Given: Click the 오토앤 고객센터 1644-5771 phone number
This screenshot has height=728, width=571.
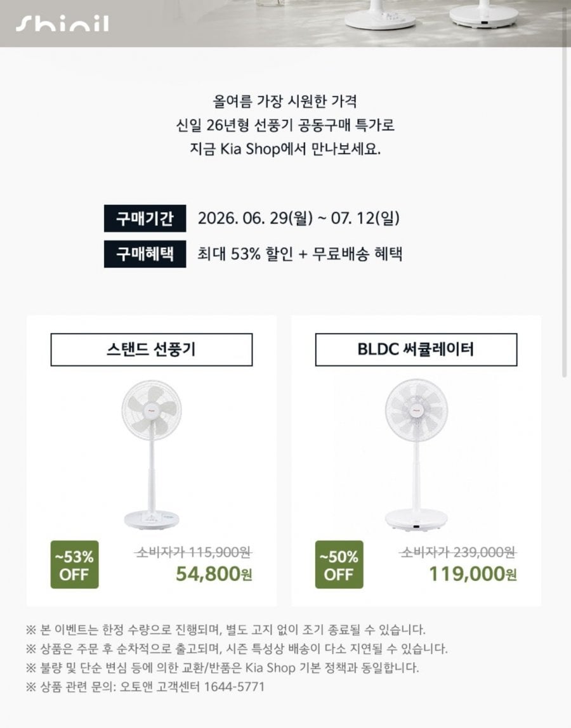Looking at the screenshot, I should click(192, 687).
